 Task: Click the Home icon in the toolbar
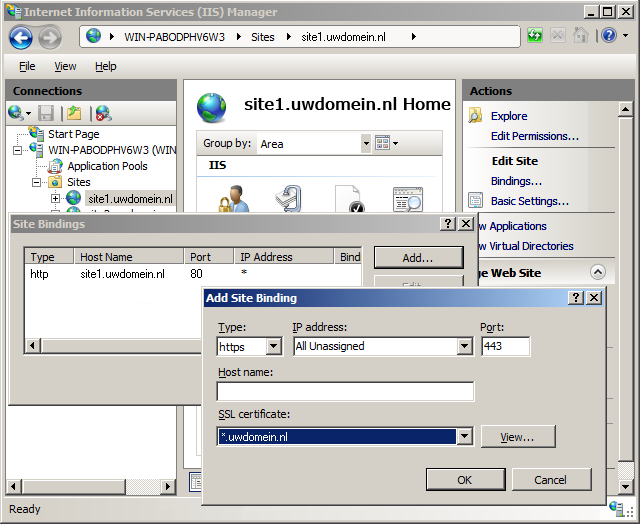tap(580, 36)
